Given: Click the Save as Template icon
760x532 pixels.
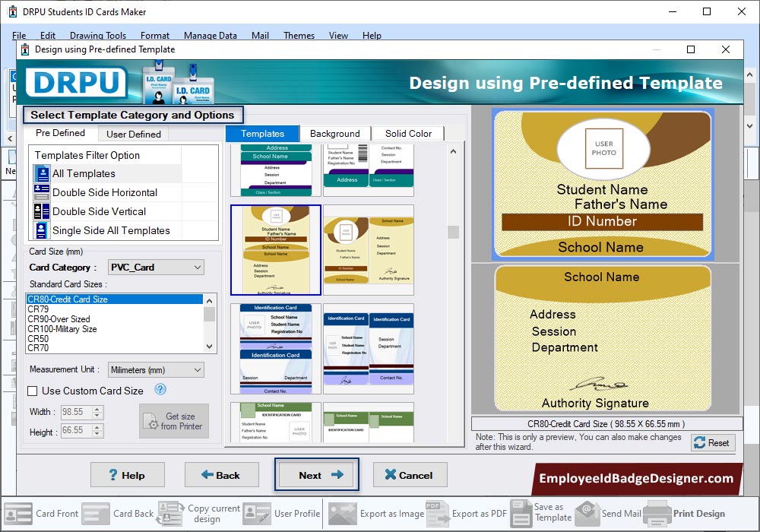Looking at the screenshot, I should click(521, 514).
